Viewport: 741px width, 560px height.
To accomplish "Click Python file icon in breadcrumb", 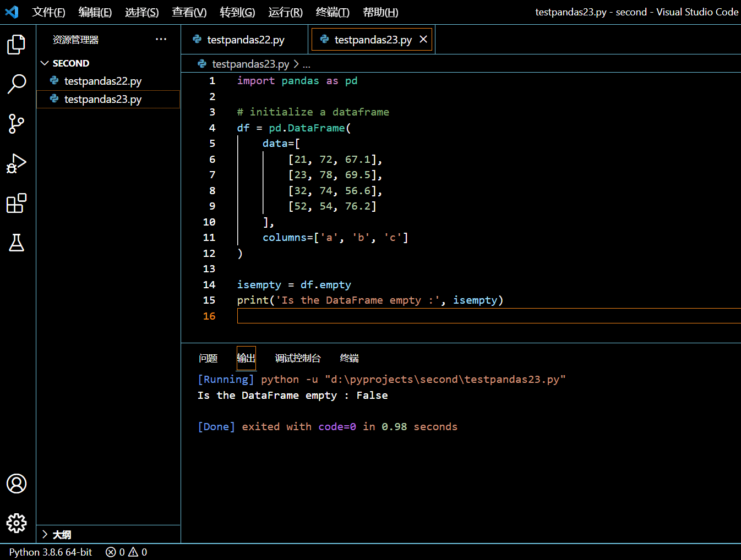I will coord(202,64).
